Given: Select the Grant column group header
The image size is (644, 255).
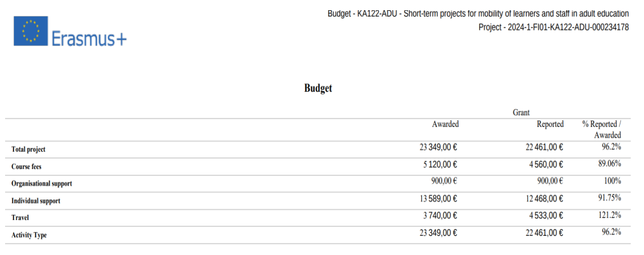Looking at the screenshot, I should 521,112.
